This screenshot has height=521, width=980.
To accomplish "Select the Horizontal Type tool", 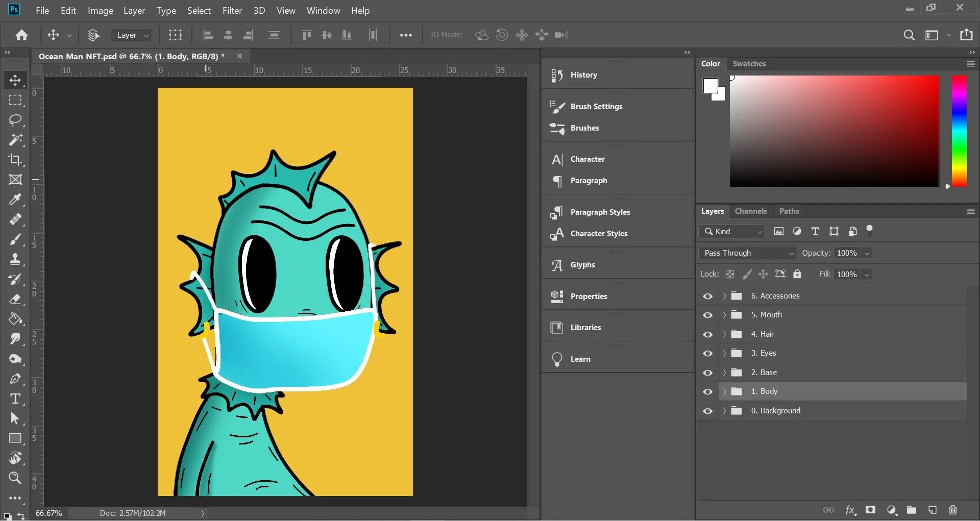I will click(x=15, y=399).
